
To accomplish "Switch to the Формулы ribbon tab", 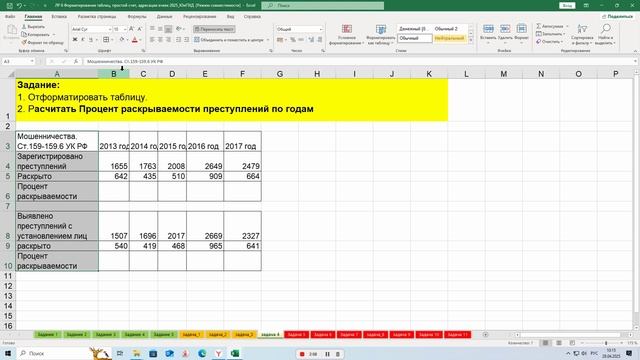I will point(137,16).
